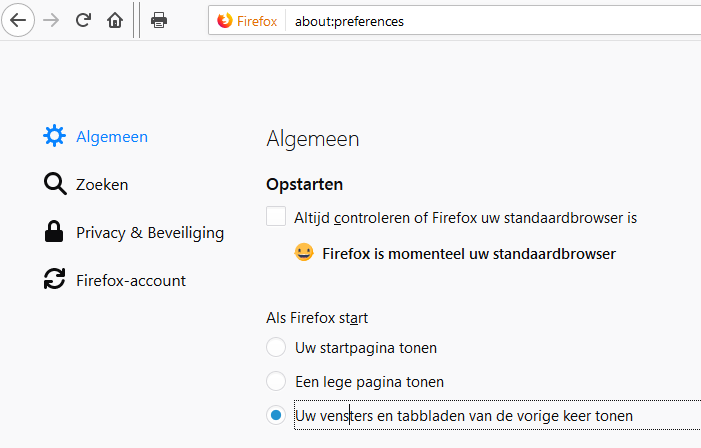Click the Algemeen gear icon

54,136
